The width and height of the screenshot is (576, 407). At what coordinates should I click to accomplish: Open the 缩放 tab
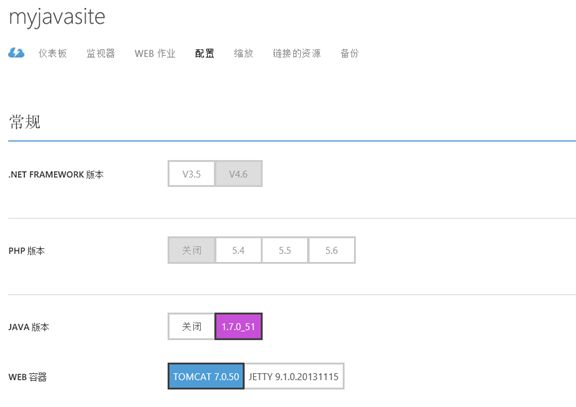[x=243, y=53]
